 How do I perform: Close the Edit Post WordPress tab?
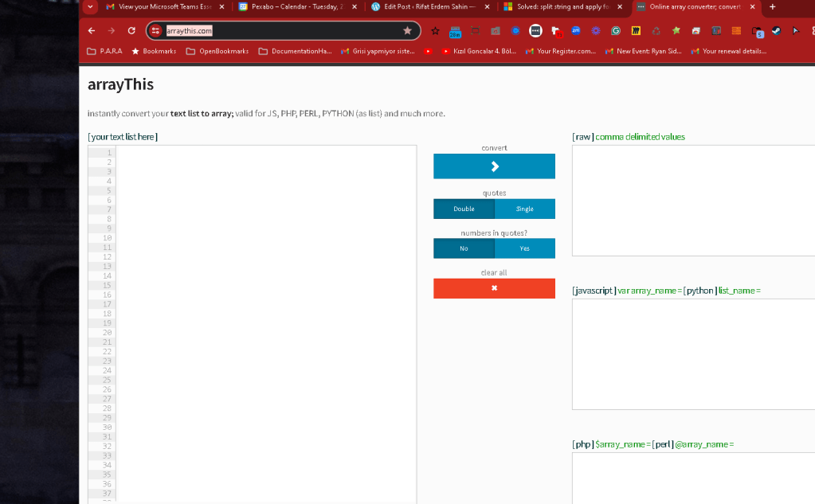[x=487, y=6]
